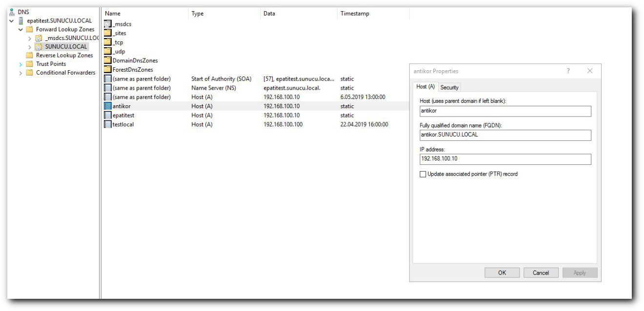Collapse the Forward Lookup Zones node
This screenshot has height=311, width=644.
click(20, 30)
